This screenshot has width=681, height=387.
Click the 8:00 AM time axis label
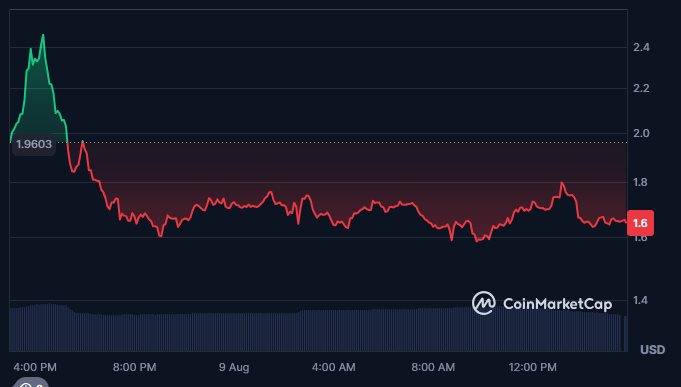(x=433, y=367)
